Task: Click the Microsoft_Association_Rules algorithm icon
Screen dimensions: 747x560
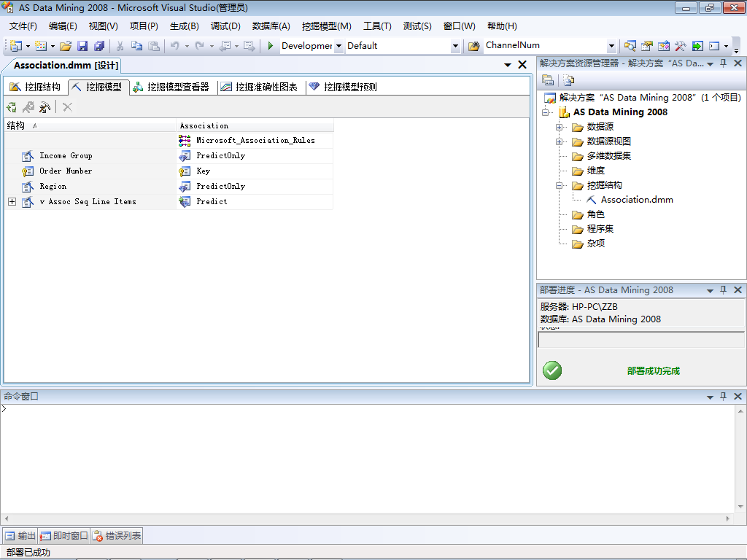Action: click(x=185, y=140)
